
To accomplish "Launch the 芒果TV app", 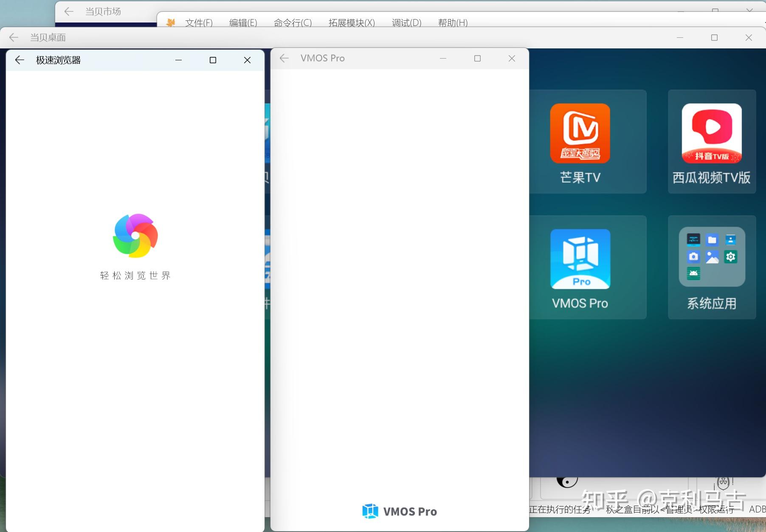I will [x=580, y=142].
